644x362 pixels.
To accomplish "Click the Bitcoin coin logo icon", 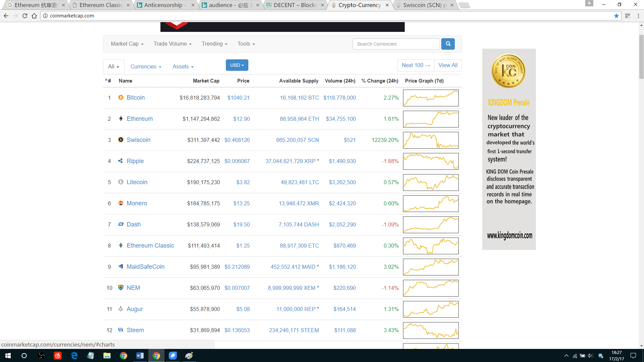I will tap(121, 97).
